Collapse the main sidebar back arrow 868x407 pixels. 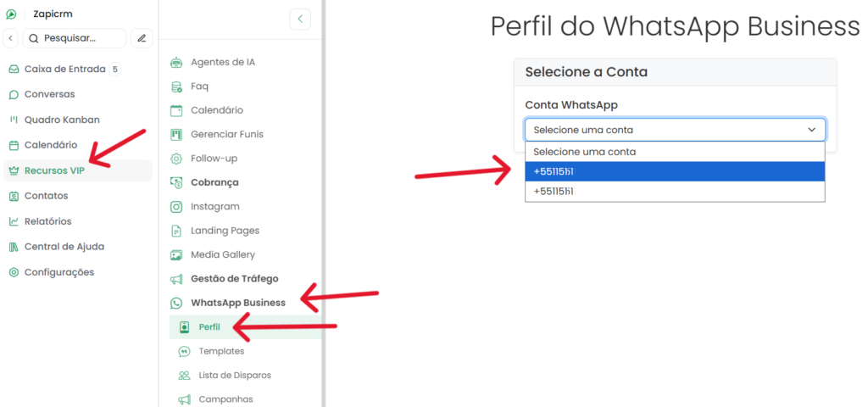pyautogui.click(x=11, y=38)
